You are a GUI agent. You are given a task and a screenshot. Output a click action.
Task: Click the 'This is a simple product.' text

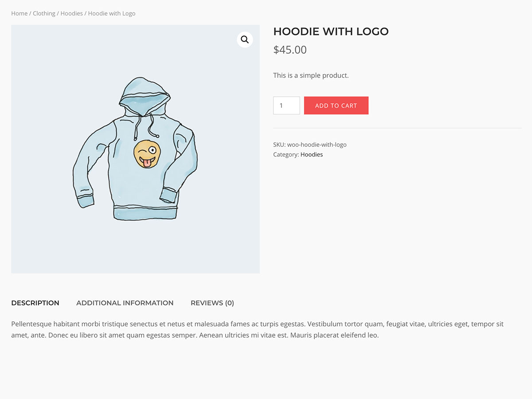[311, 75]
